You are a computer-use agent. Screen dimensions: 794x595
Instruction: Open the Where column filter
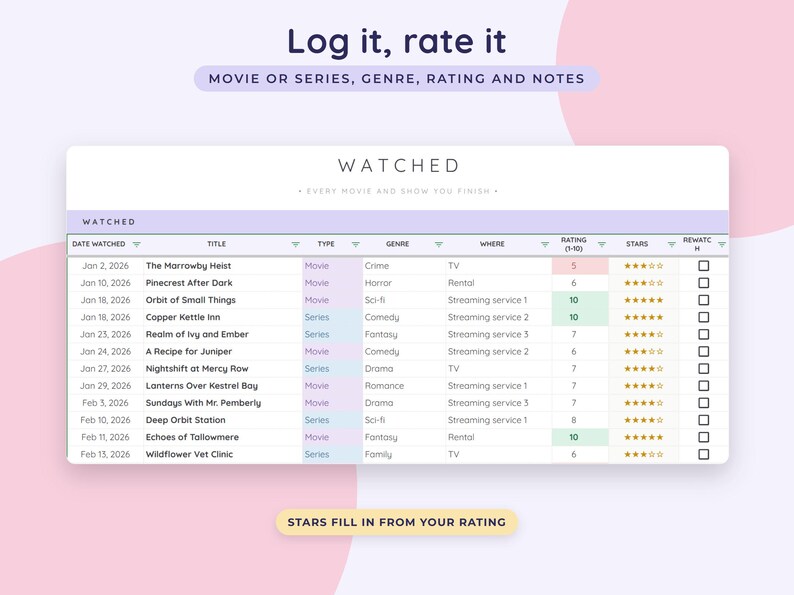coord(545,244)
